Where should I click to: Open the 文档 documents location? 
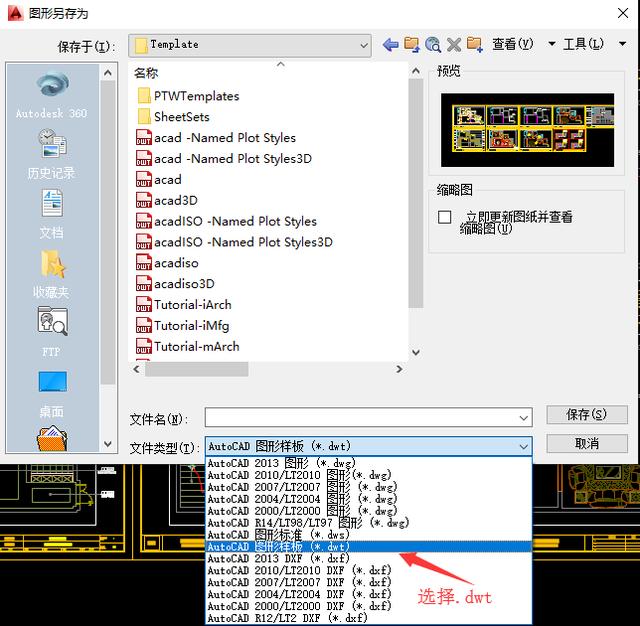(x=52, y=214)
